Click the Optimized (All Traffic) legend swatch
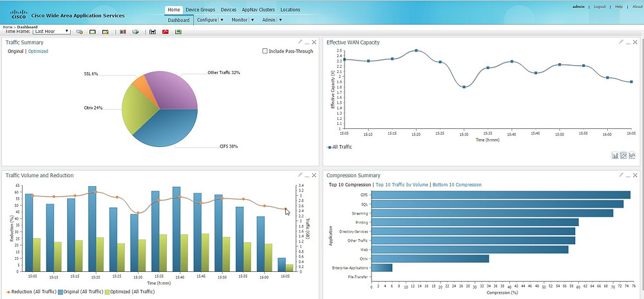The height and width of the screenshot is (299, 644). click(107, 292)
